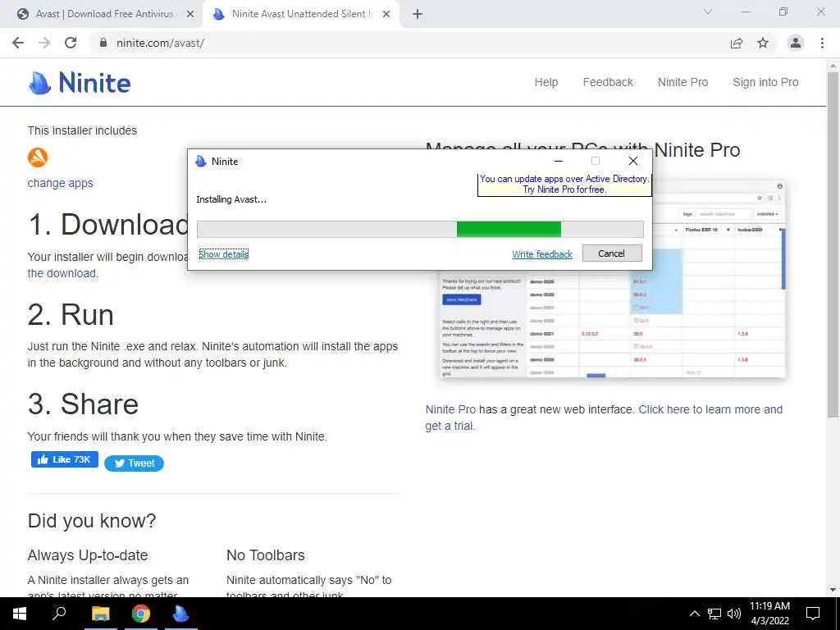Click the volume speaker tray icon
This screenshot has height=630, width=840.
click(734, 614)
